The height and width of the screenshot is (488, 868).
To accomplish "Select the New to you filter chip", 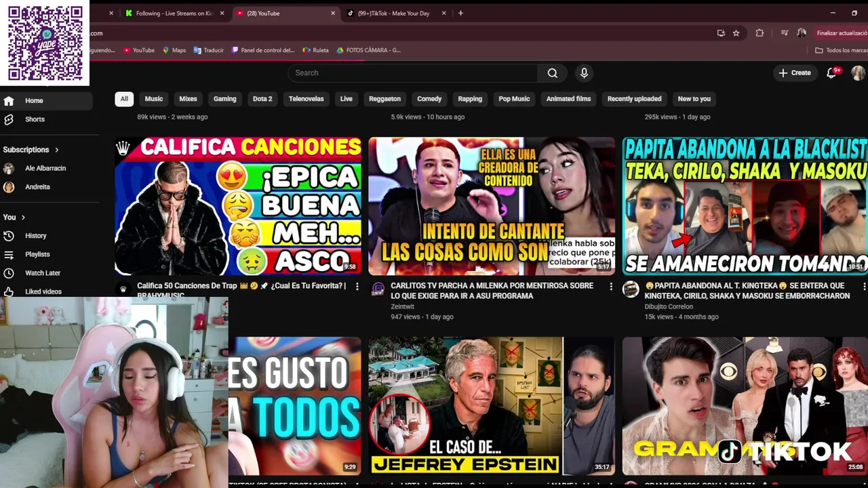I will click(x=694, y=99).
